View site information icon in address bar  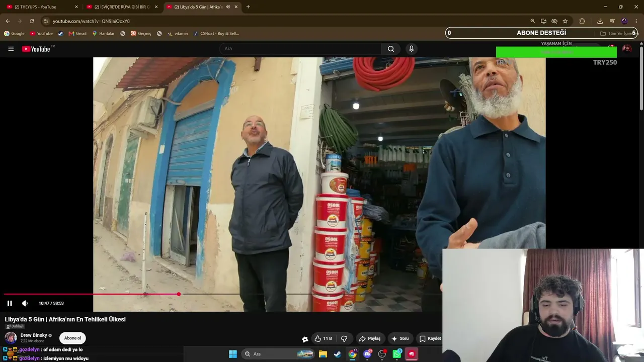pos(46,21)
